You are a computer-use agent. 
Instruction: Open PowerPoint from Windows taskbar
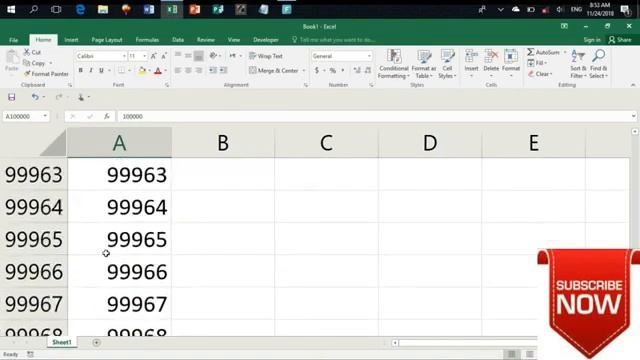195,9
